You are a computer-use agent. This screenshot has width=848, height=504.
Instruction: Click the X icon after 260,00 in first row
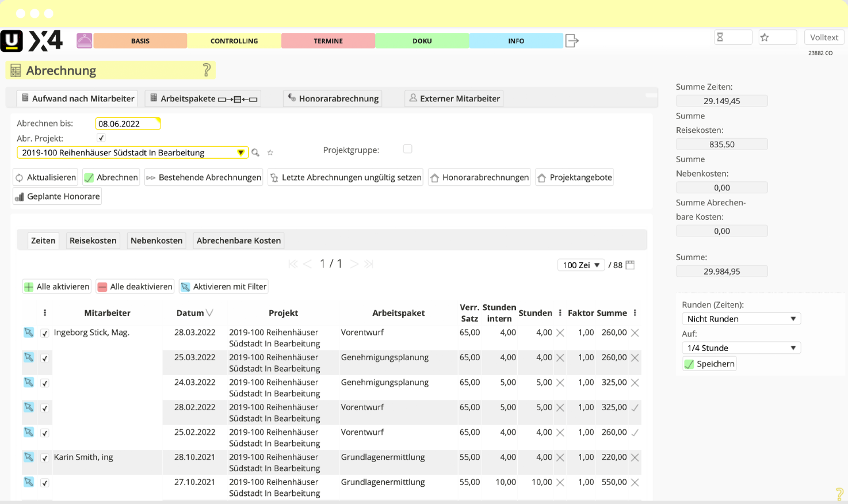pos(635,333)
